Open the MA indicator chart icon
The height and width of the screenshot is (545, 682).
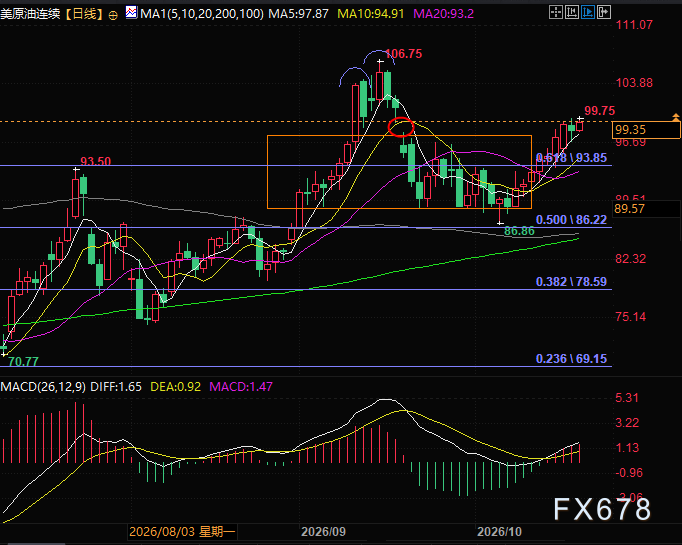tap(131, 13)
